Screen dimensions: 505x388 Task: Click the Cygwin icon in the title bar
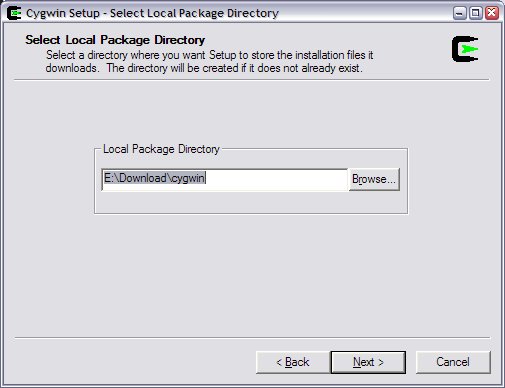coord(14,13)
